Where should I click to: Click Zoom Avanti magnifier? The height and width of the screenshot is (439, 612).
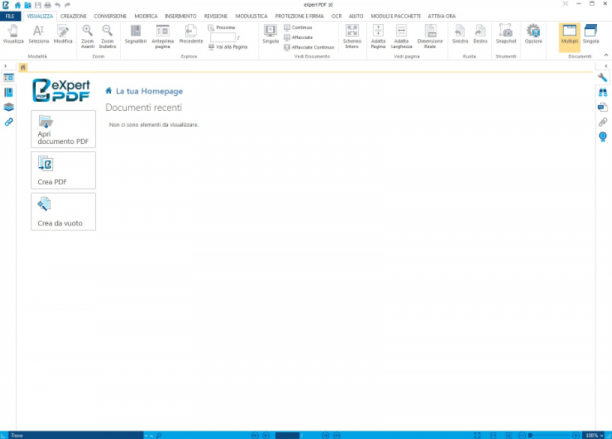(x=87, y=36)
